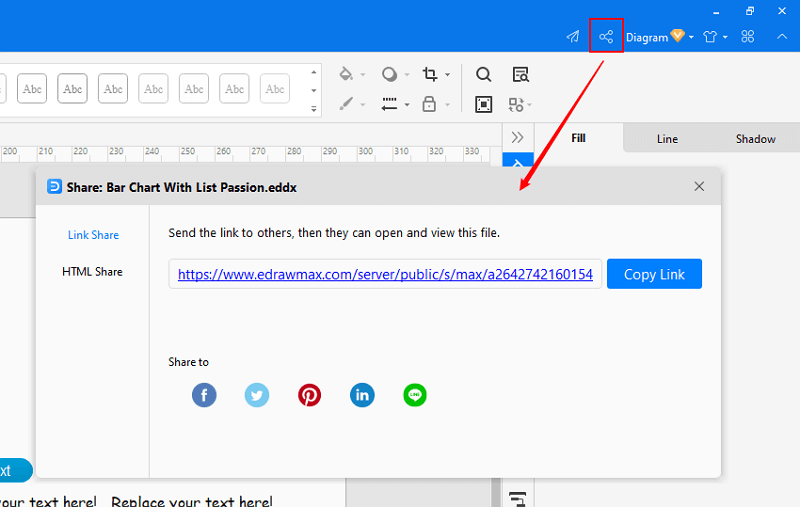Share to Facebook
800x507 pixels.
point(204,395)
